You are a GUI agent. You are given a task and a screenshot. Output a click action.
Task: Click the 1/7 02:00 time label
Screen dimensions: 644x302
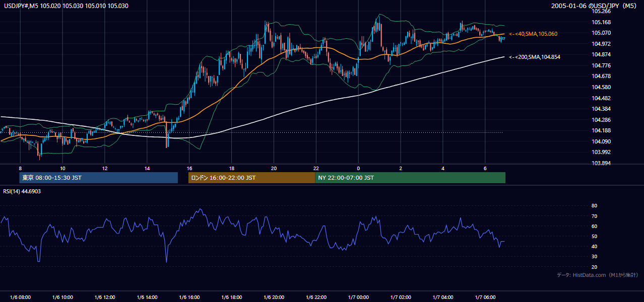click(x=401, y=297)
